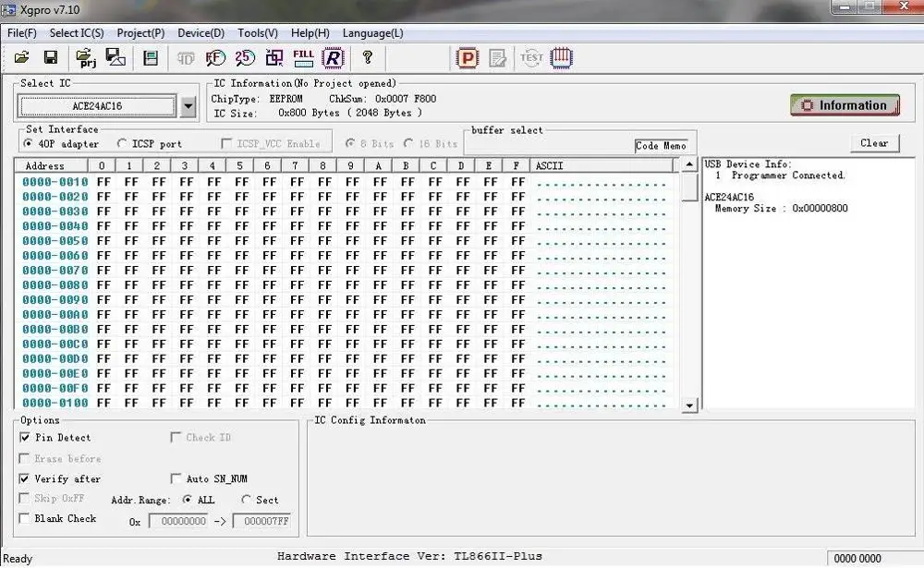This screenshot has width=924, height=568.
Task: Click the hex view scroll up arrow
Action: (689, 164)
